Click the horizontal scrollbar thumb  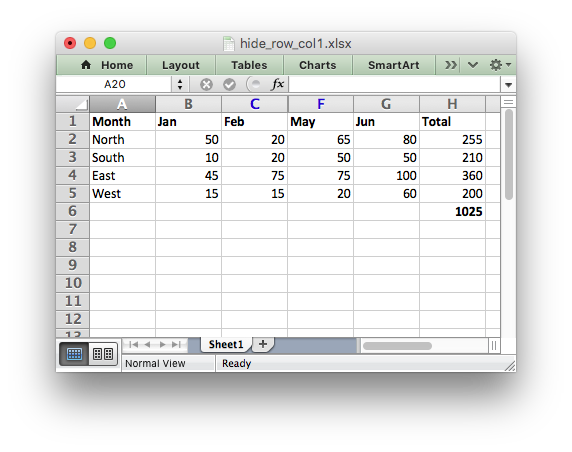coord(397,346)
